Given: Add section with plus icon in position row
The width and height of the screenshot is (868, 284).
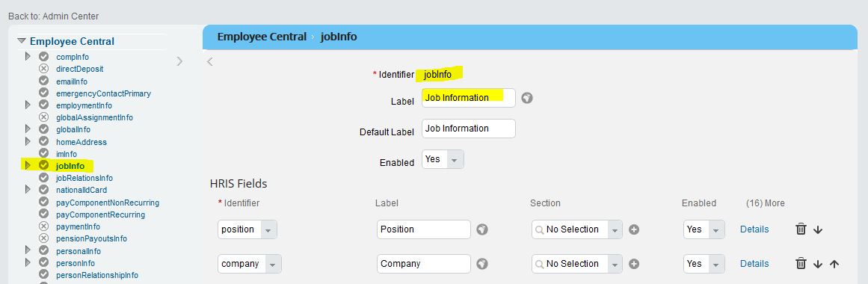Looking at the screenshot, I should pyautogui.click(x=634, y=229).
